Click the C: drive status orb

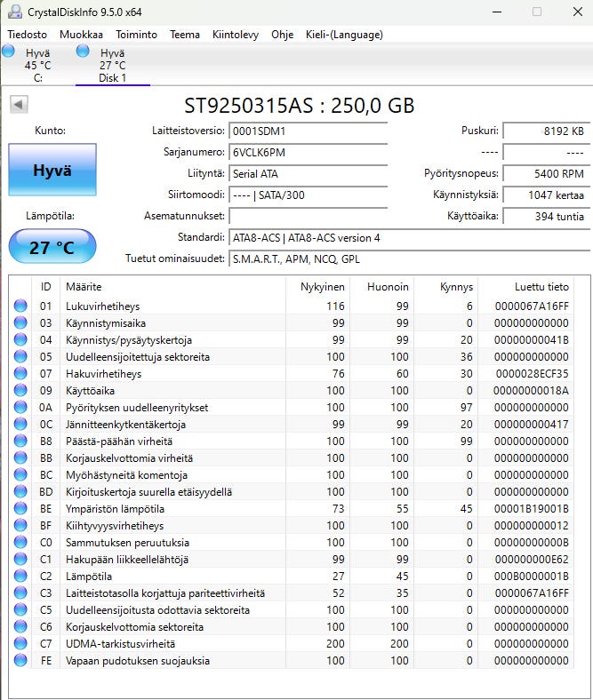point(8,52)
